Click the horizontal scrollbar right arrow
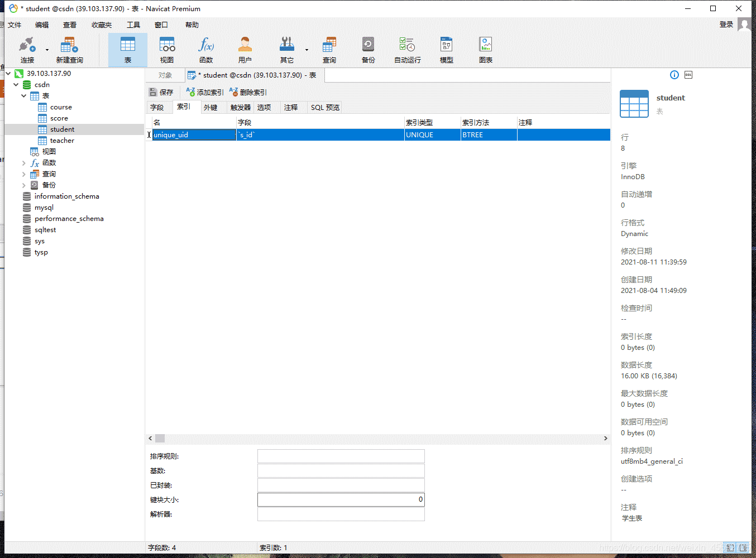 [606, 439]
